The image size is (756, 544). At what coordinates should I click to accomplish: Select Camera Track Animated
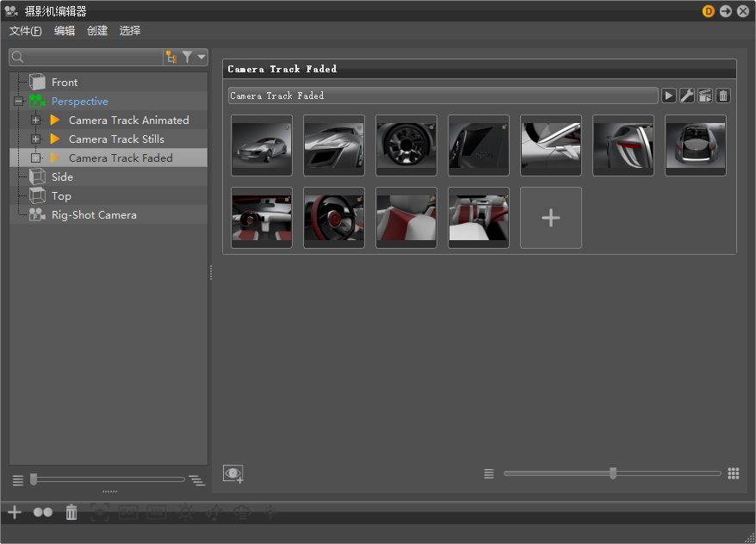[129, 120]
